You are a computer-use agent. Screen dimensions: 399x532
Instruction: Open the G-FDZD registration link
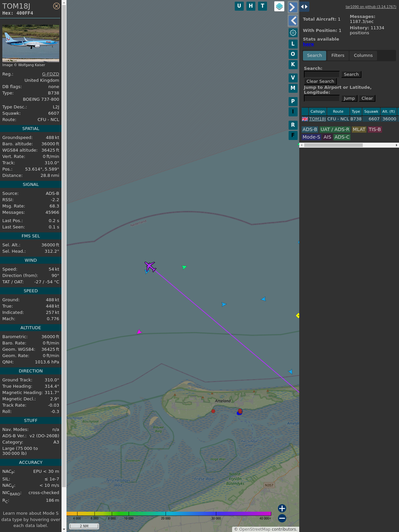pos(51,74)
